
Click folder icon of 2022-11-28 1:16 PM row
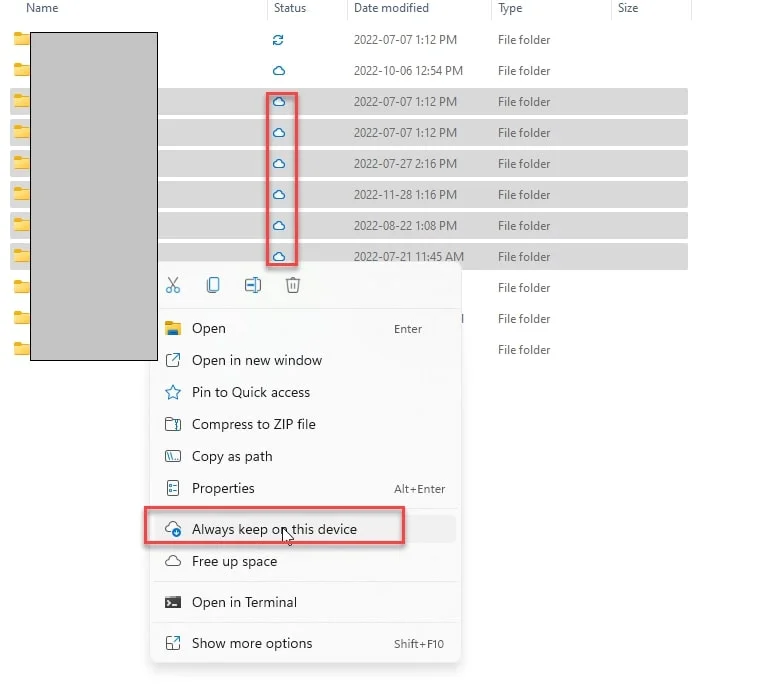click(21, 194)
